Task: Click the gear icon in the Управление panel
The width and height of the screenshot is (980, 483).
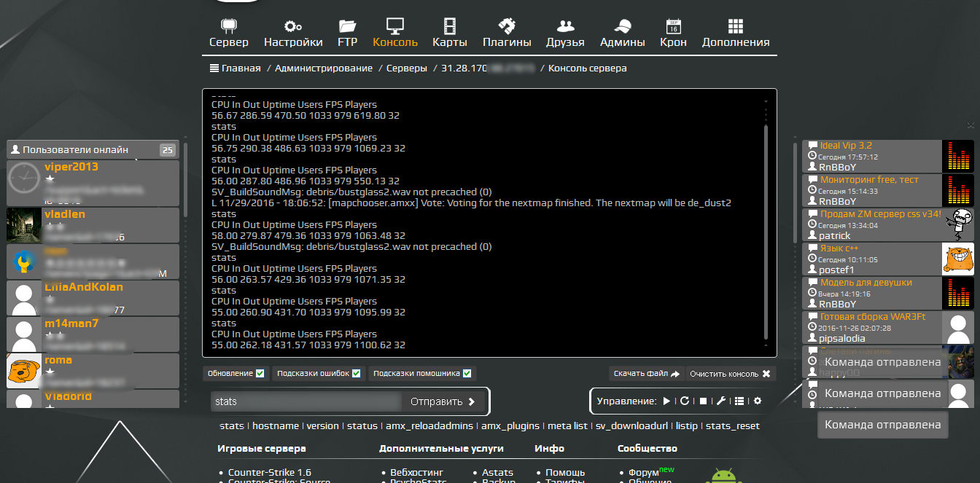Action: point(758,401)
